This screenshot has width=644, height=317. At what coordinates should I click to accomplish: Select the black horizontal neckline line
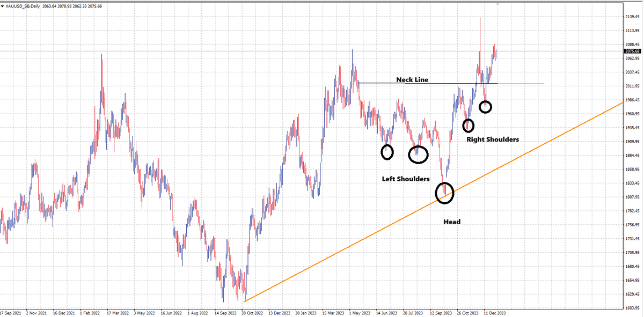tap(451, 83)
